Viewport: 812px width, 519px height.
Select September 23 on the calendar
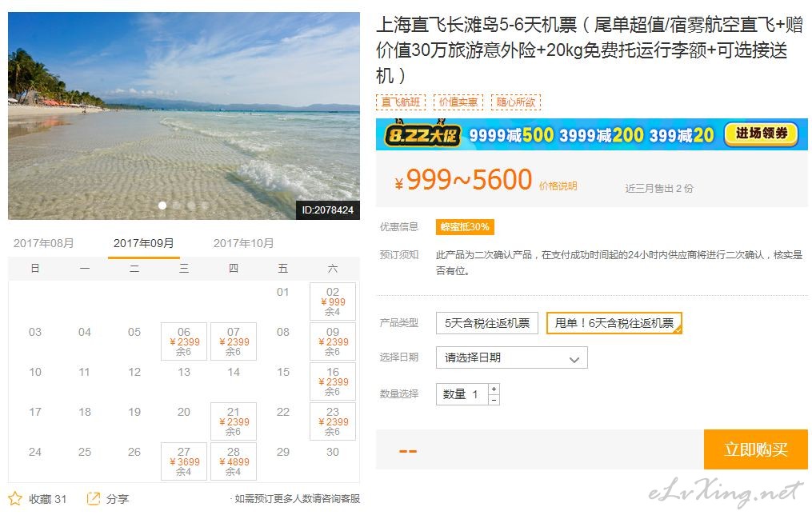(333, 421)
